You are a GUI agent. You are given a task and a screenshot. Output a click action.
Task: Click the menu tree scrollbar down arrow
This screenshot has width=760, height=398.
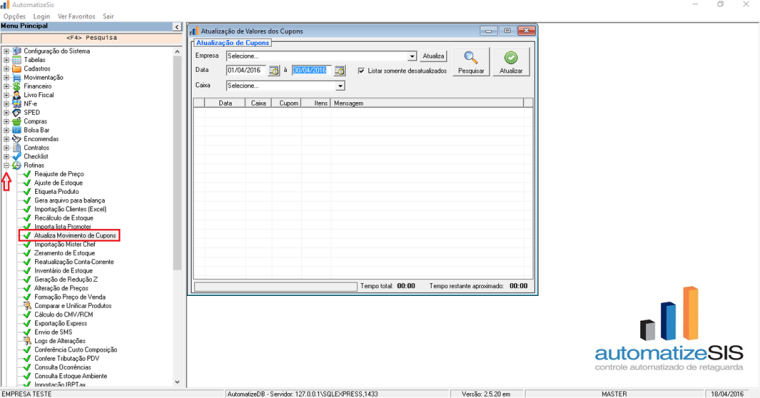(x=177, y=382)
